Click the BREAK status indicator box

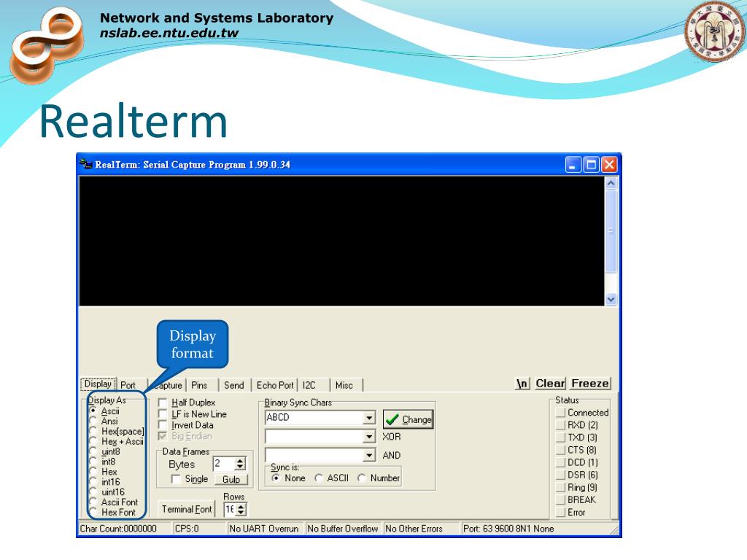[561, 499]
